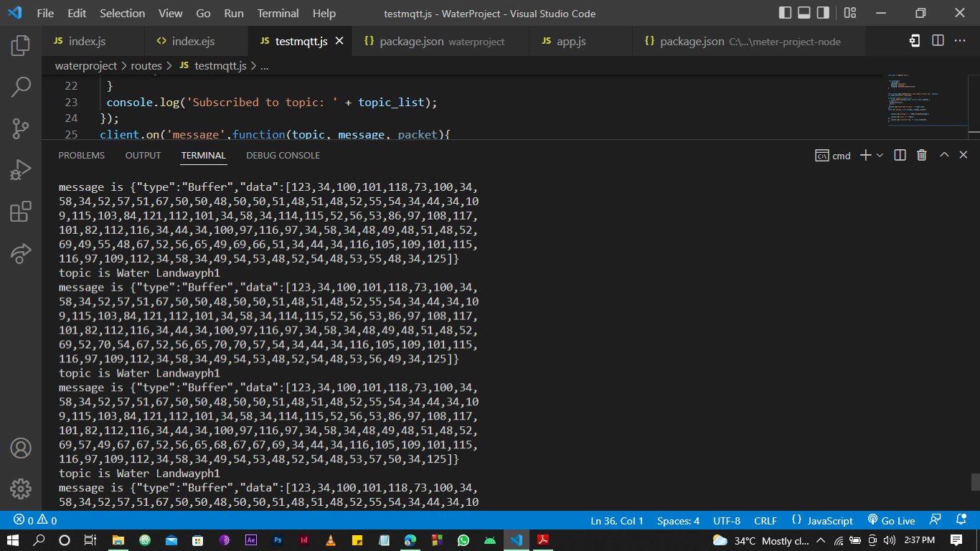The width and height of the screenshot is (980, 551).
Task: Split the editor right
Action: point(938,41)
